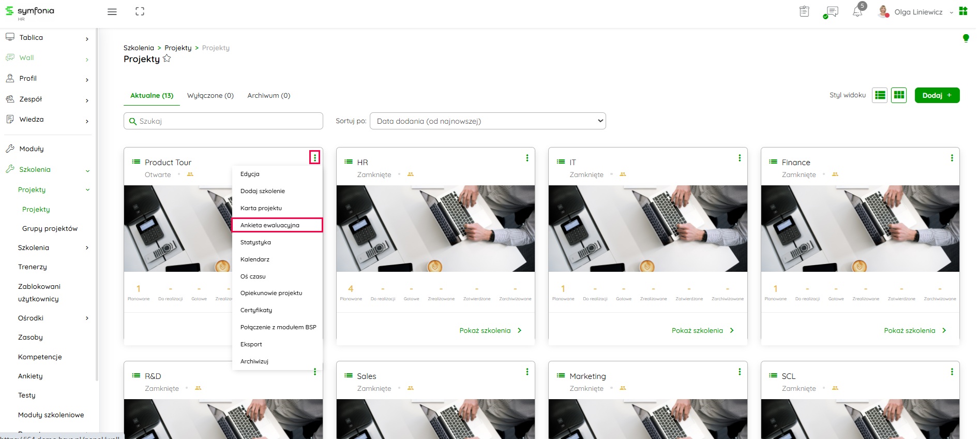The width and height of the screenshot is (980, 439).
Task: Click the green lightbulb hint icon
Action: click(x=966, y=38)
